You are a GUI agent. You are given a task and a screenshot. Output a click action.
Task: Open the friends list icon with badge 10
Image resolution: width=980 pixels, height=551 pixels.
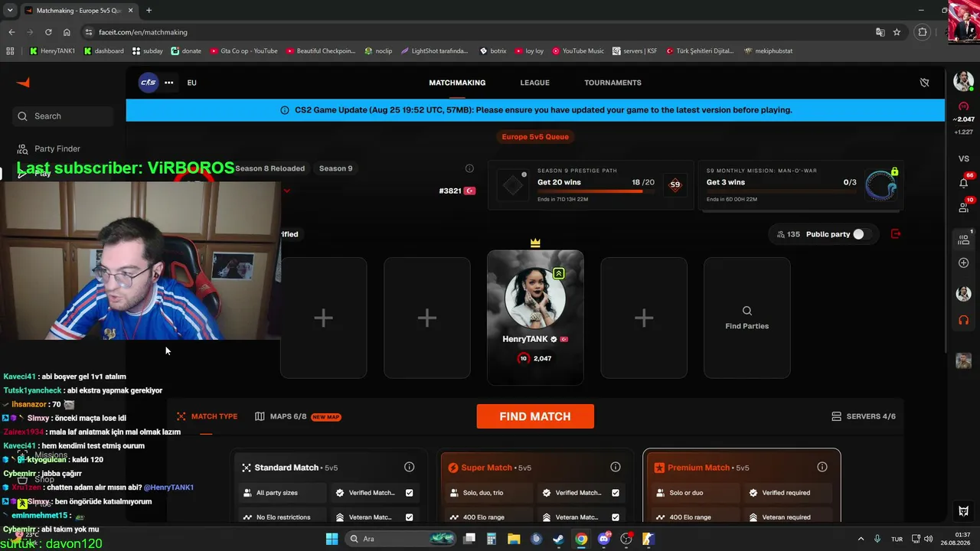(x=964, y=207)
